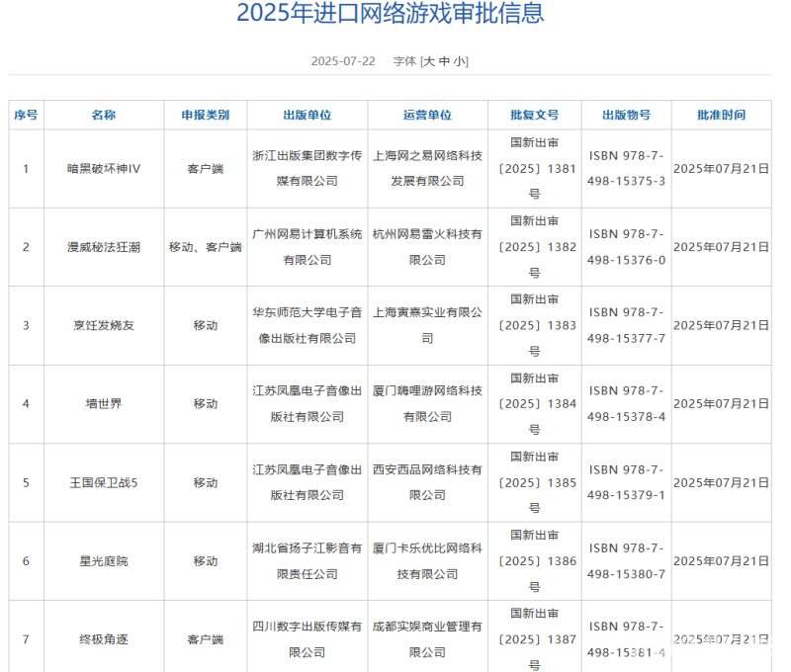Viewport: 791px width, 672px height.
Task: Click operator 厦门嗨哩游网络科技有限公司
Action: tap(427, 404)
